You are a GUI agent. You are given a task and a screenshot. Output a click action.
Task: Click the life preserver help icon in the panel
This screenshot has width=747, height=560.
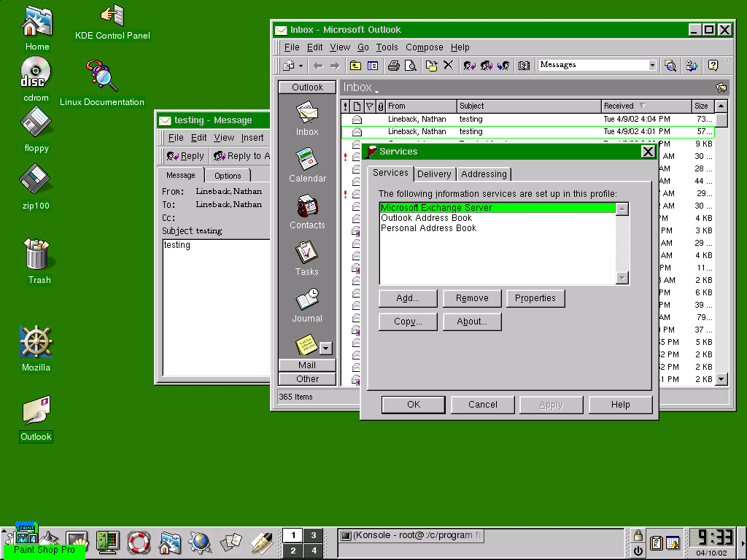click(139, 542)
